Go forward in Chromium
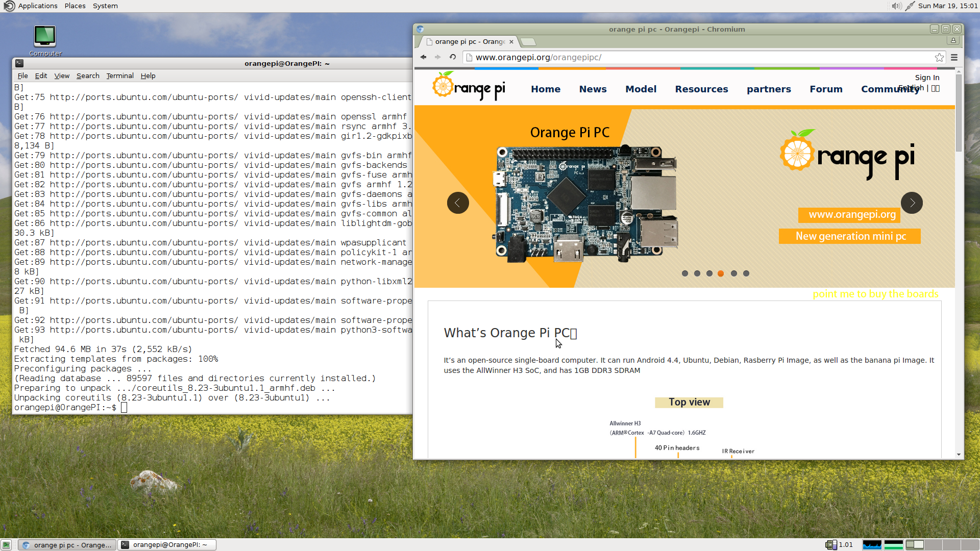The height and width of the screenshot is (551, 980). (438, 57)
